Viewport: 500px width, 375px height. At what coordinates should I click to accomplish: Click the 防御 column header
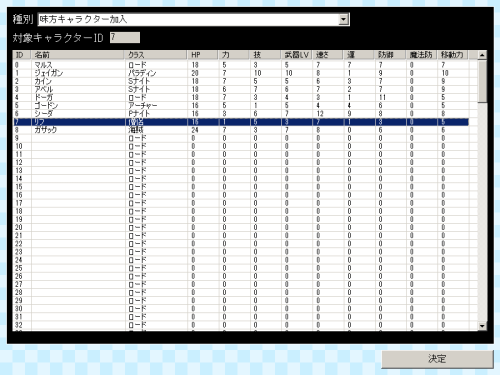(x=390, y=55)
